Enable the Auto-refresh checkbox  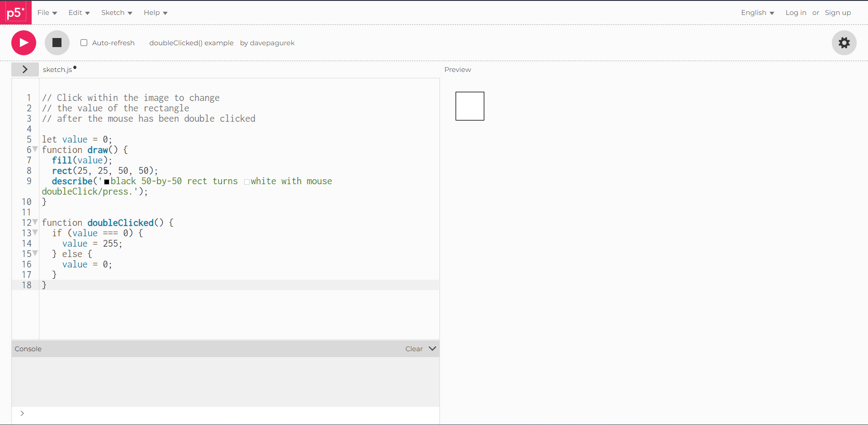click(84, 43)
